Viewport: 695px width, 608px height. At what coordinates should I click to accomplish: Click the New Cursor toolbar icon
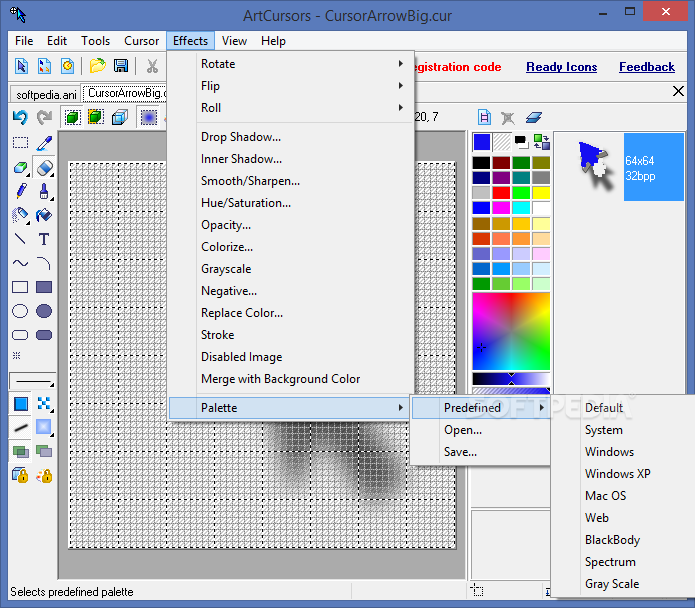pos(21,66)
